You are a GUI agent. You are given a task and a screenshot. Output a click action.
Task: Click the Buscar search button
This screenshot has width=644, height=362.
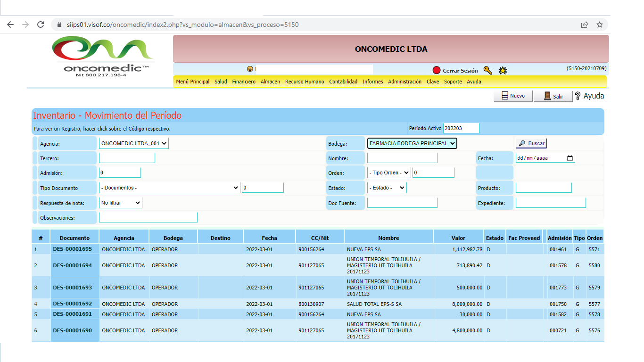531,143
